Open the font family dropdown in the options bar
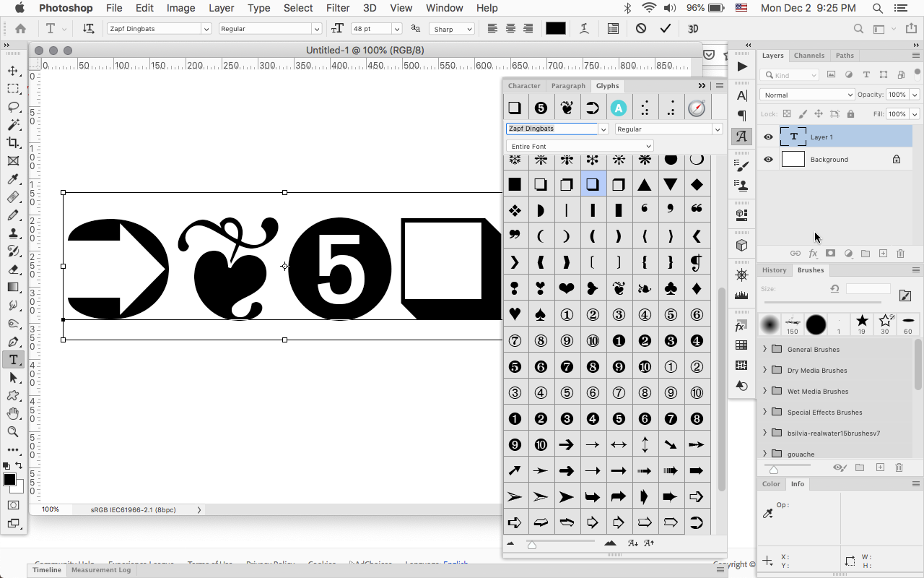This screenshot has width=924, height=578. click(x=206, y=29)
